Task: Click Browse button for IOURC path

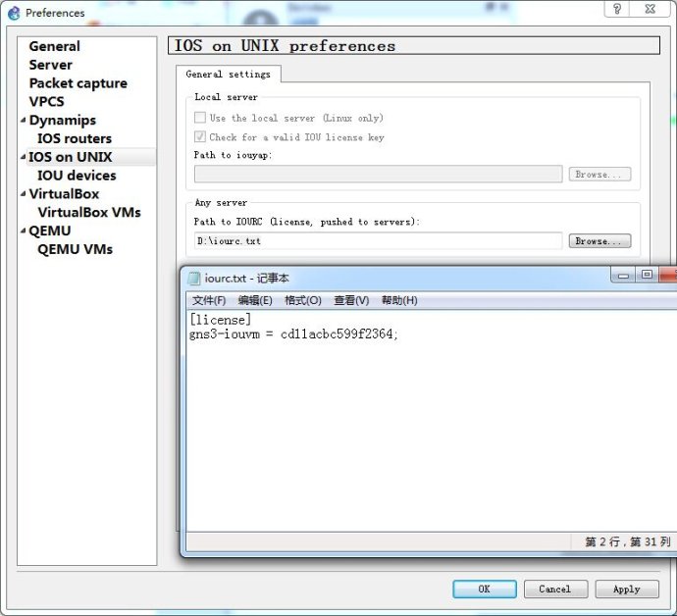Action: (x=599, y=241)
